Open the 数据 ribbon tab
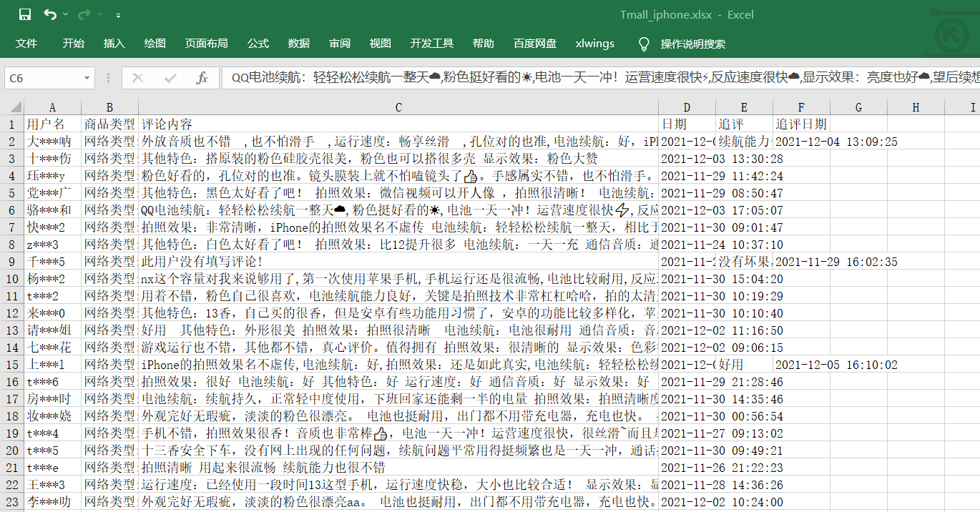The width and height of the screenshot is (980, 512). [x=299, y=44]
